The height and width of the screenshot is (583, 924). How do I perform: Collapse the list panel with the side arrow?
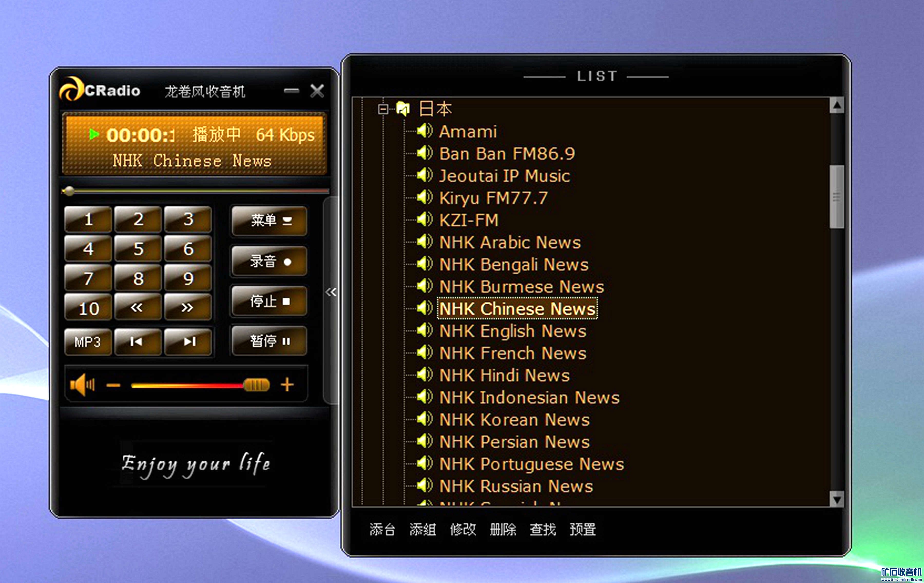(x=330, y=292)
